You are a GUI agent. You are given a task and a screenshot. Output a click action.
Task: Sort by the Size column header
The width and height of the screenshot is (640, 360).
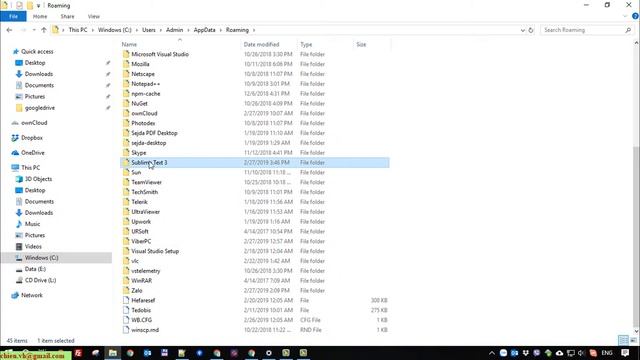pyautogui.click(x=361, y=44)
